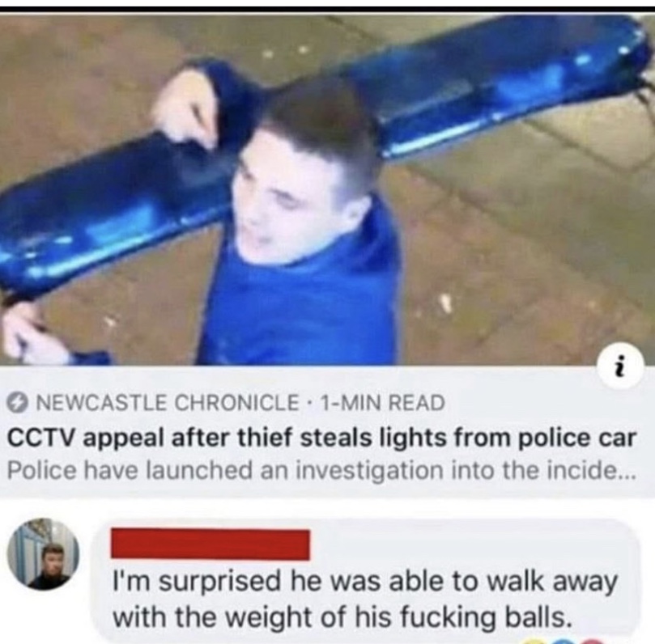Screen dimensions: 655x644
Task: Select the comment bubble about walking away
Action: [365, 580]
